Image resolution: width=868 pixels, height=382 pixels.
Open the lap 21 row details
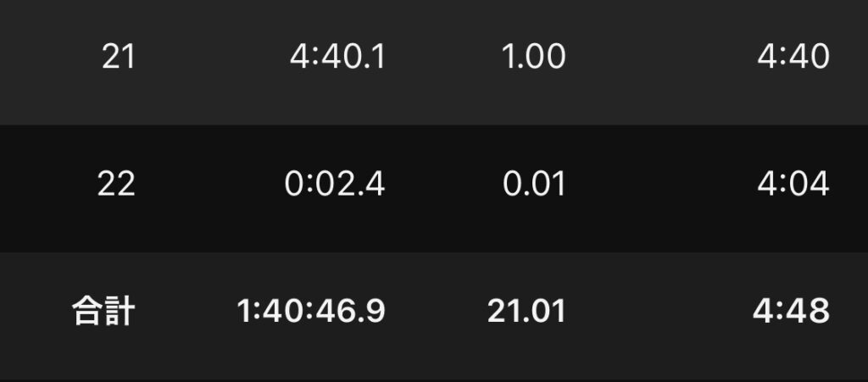(x=434, y=63)
